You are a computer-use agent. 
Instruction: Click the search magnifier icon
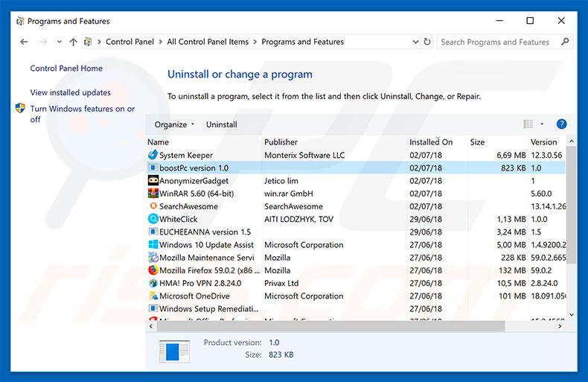565,42
